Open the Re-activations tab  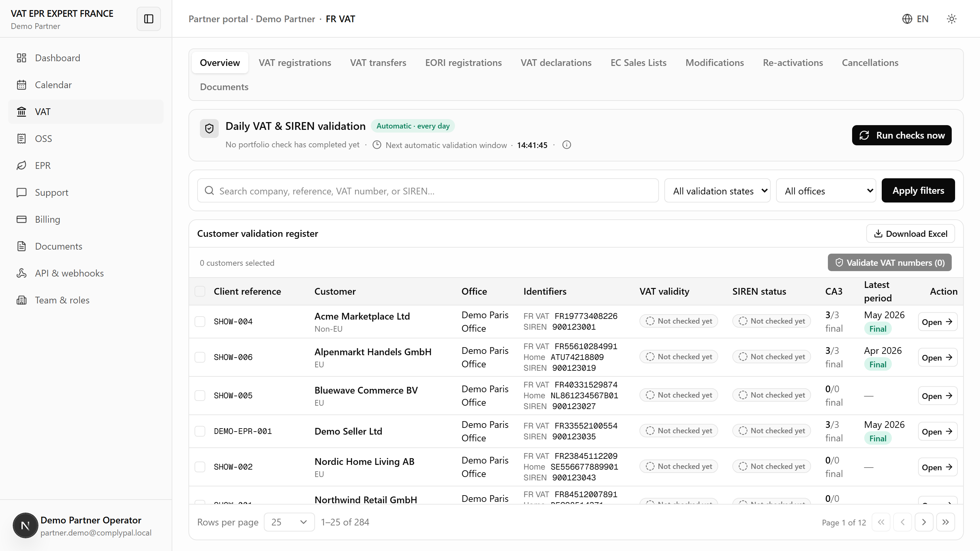pos(793,63)
